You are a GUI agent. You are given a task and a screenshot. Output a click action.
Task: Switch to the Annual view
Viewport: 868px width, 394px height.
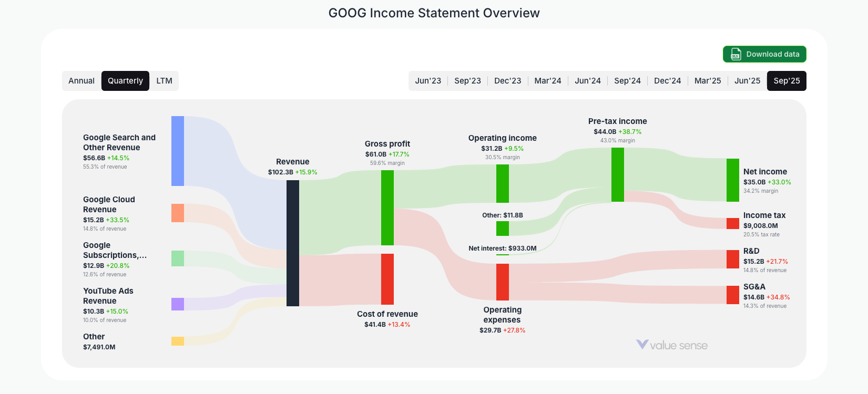81,80
